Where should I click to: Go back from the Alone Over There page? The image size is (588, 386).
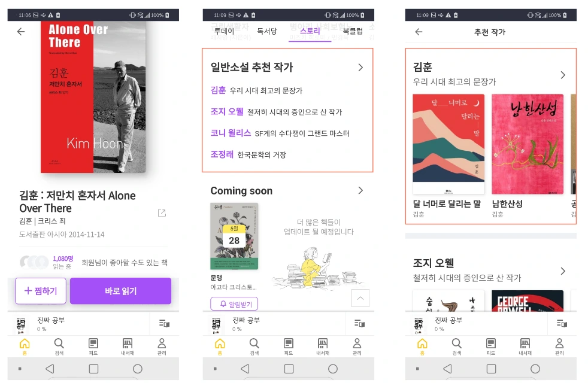click(21, 32)
